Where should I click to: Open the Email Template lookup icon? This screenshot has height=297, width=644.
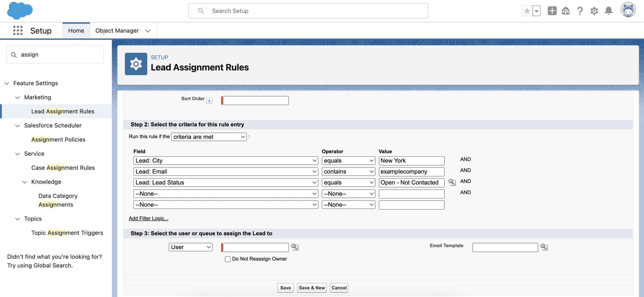[544, 247]
